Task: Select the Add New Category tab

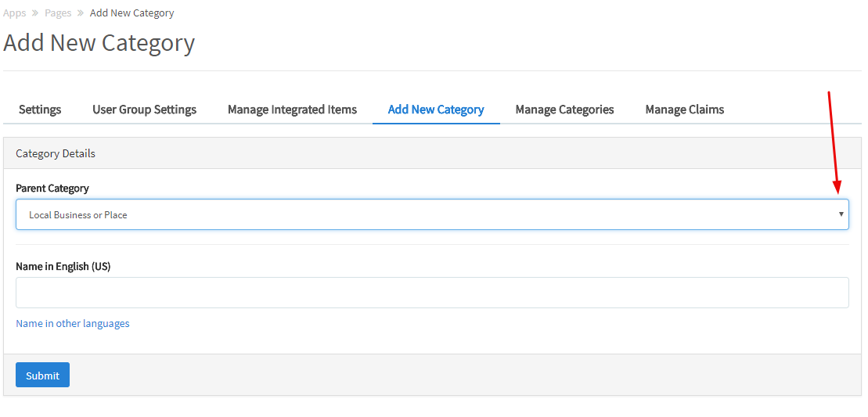Action: click(436, 110)
